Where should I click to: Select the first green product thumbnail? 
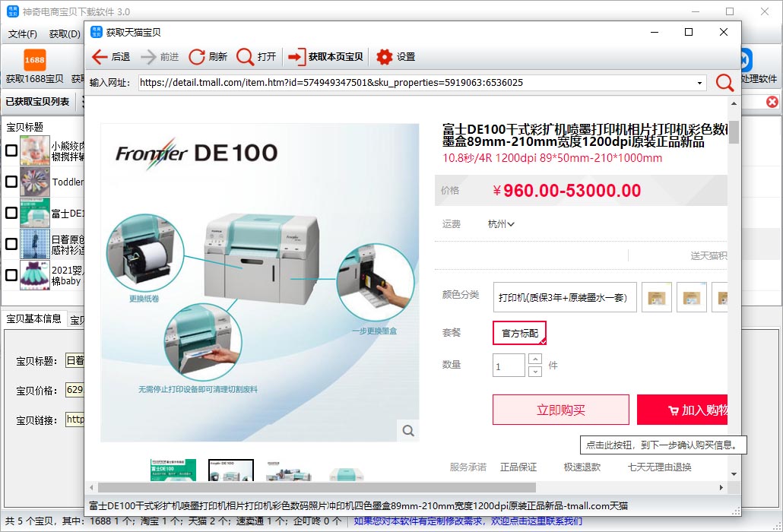click(x=173, y=470)
